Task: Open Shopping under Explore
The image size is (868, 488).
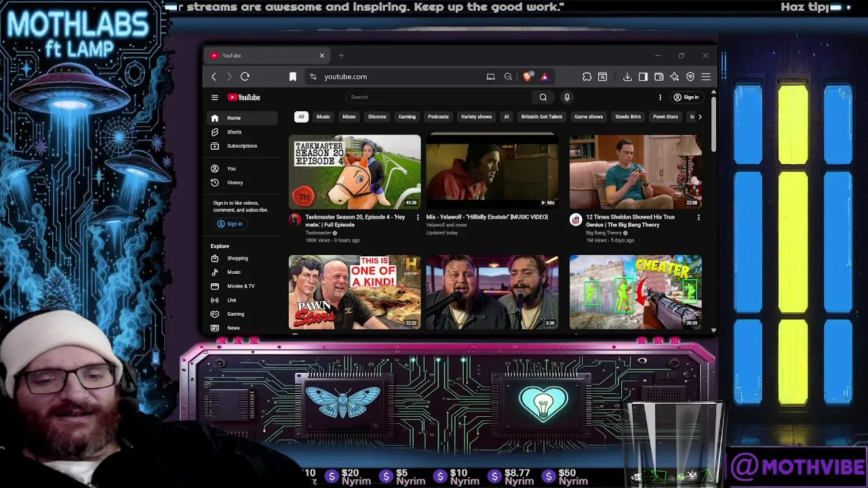Action: point(243,258)
